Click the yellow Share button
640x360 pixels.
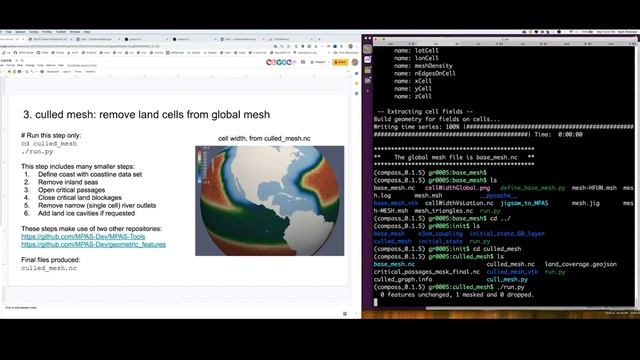pyautogui.click(x=340, y=62)
